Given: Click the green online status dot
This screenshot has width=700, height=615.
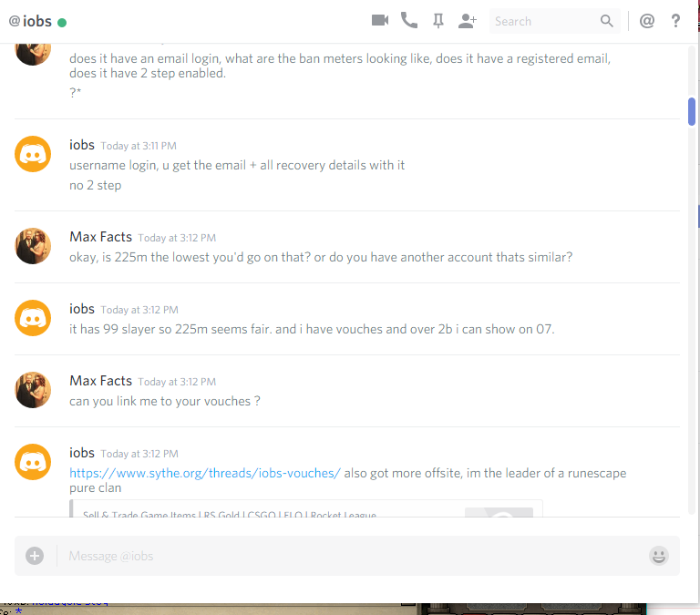Looking at the screenshot, I should click(x=62, y=22).
